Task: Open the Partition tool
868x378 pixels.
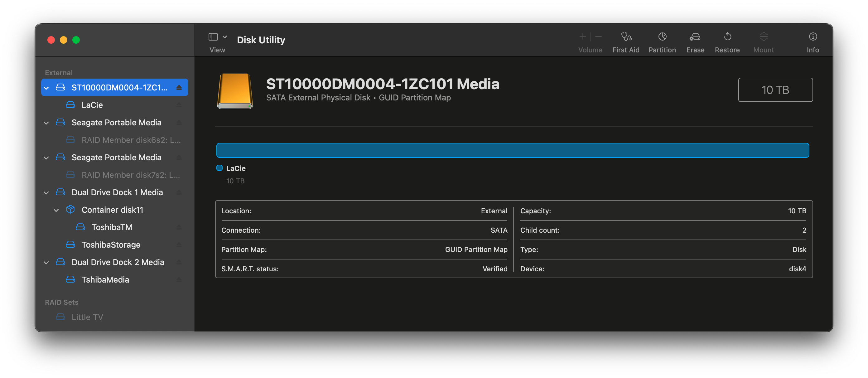Action: (662, 36)
